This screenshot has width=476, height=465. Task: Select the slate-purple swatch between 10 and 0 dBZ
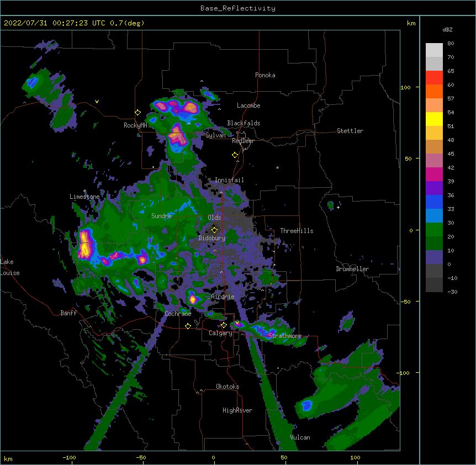(434, 257)
